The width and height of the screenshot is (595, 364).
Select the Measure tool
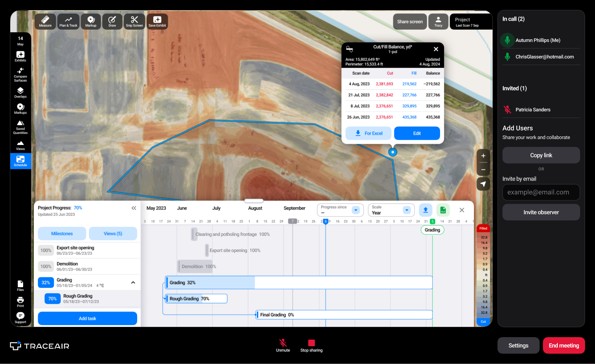(x=45, y=21)
